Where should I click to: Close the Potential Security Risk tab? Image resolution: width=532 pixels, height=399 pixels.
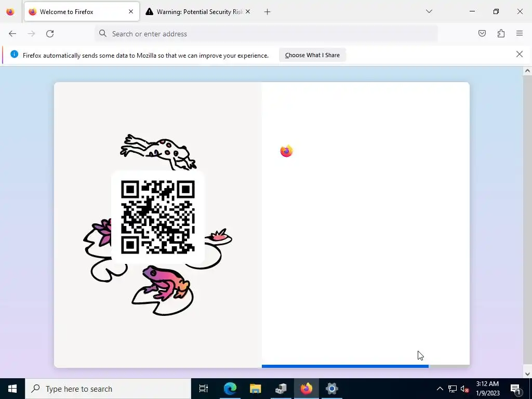point(248,12)
